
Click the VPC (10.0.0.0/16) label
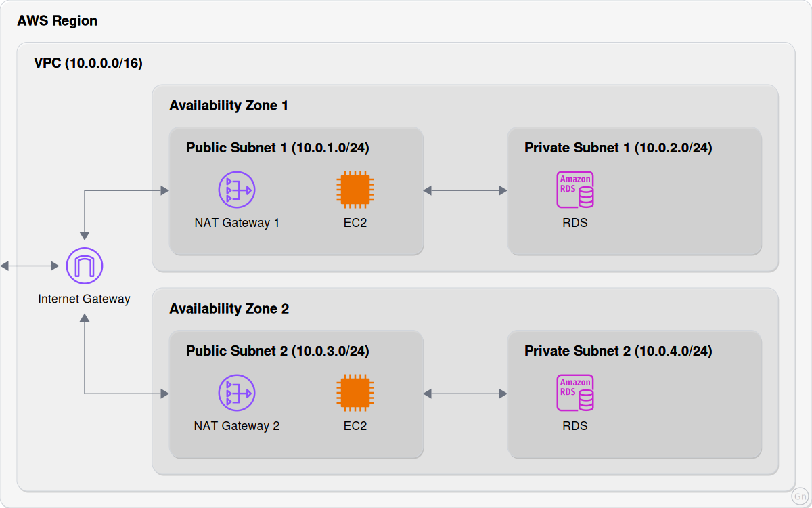[88, 64]
